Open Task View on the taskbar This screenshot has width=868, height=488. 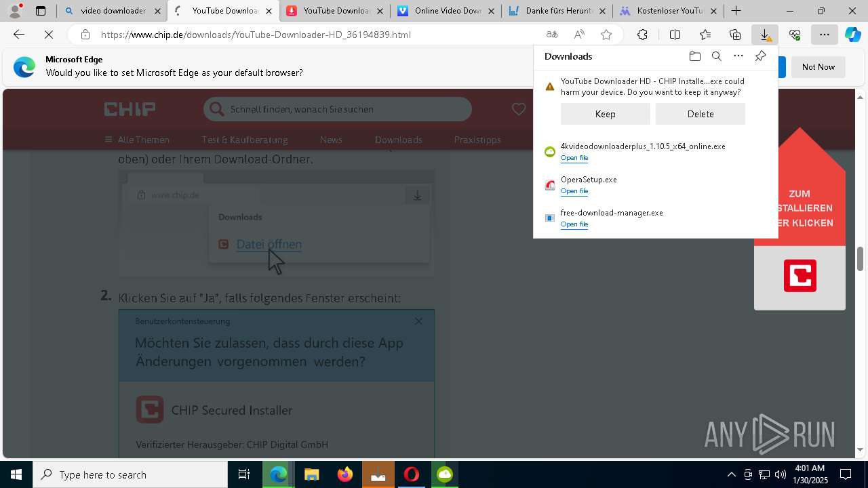pyautogui.click(x=244, y=474)
